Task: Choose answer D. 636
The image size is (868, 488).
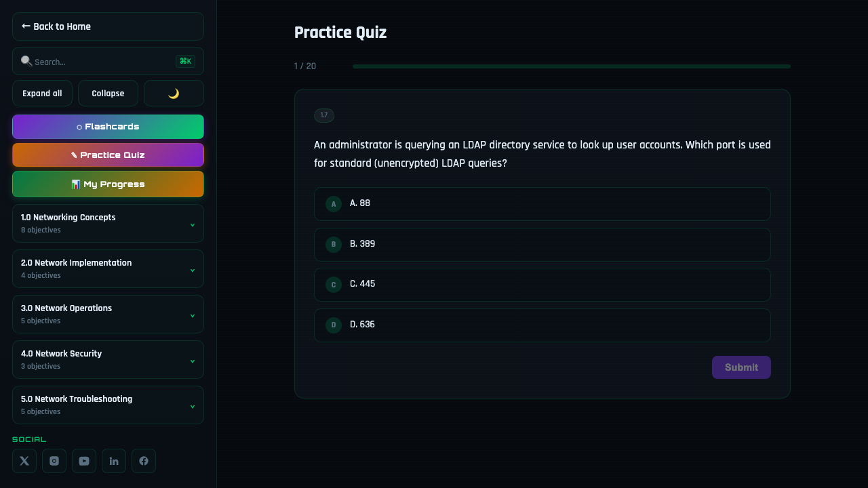Action: click(542, 325)
